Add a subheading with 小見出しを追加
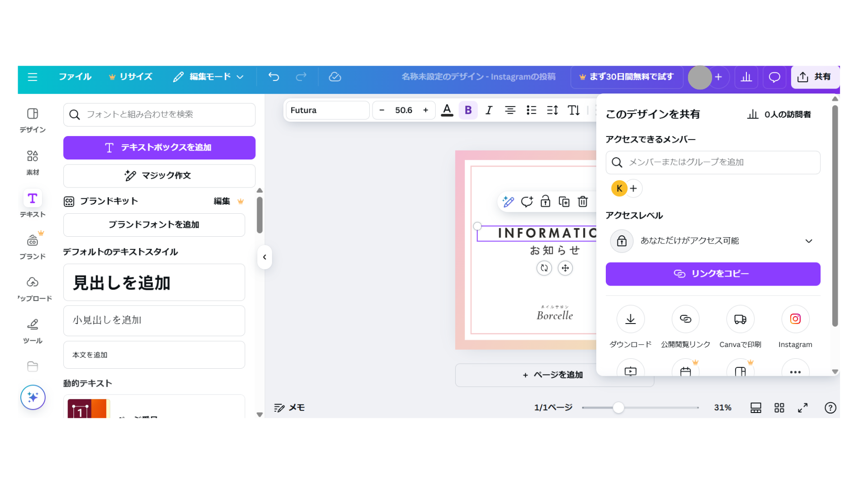The height and width of the screenshot is (488, 868). point(154,320)
